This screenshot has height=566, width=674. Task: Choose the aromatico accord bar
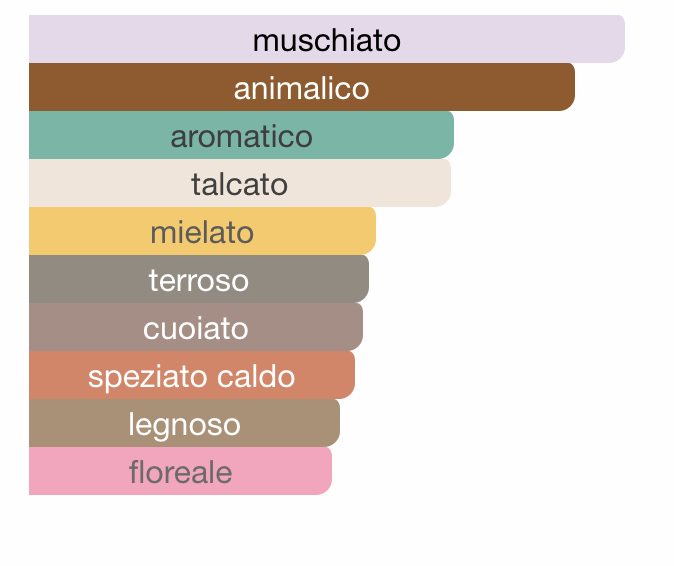click(x=241, y=135)
